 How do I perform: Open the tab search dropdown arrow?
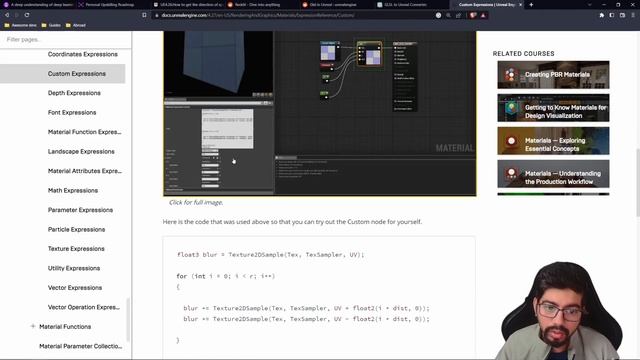(x=589, y=4)
